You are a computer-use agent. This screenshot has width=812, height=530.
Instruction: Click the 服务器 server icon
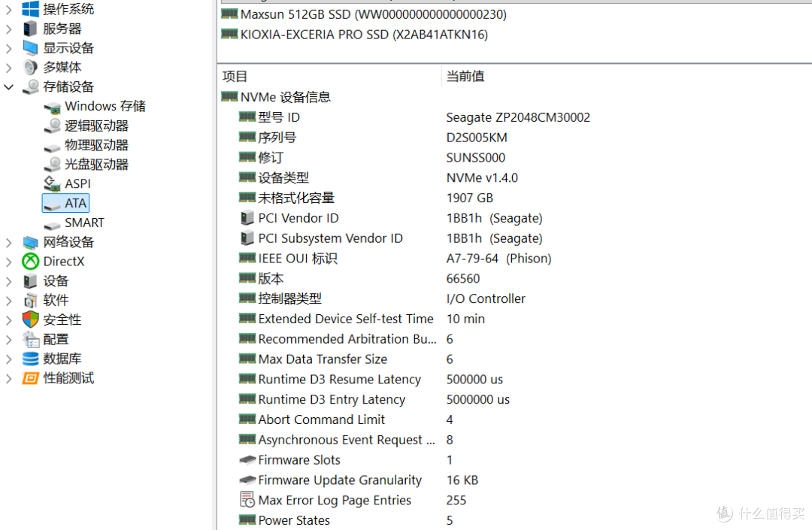coord(31,29)
